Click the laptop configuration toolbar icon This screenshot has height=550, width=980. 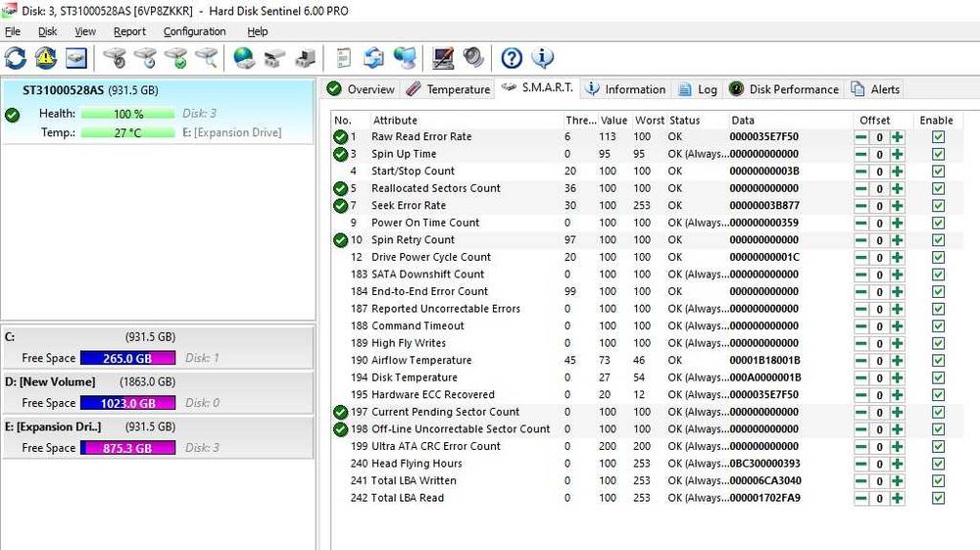coord(443,58)
